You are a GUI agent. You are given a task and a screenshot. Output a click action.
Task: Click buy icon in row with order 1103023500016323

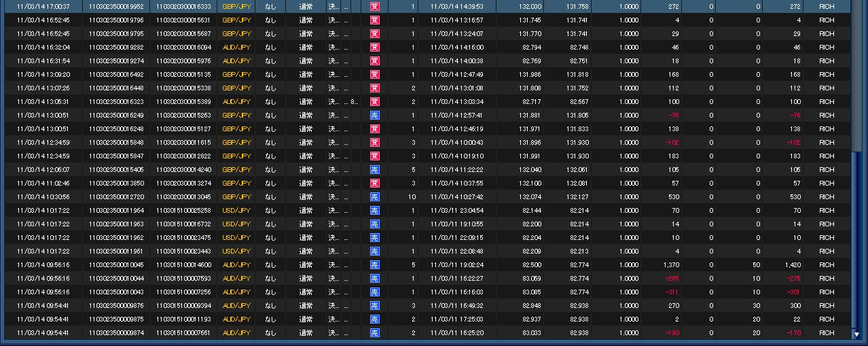click(374, 102)
